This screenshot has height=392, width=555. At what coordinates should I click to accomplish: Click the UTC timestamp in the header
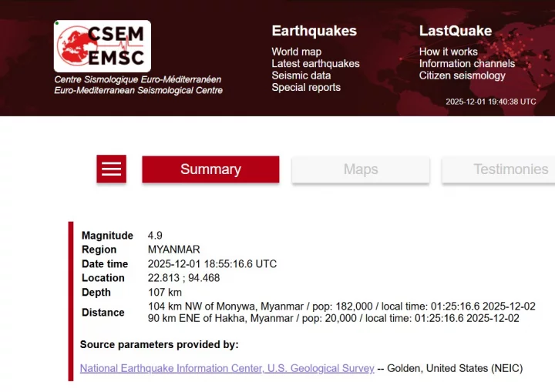point(490,102)
